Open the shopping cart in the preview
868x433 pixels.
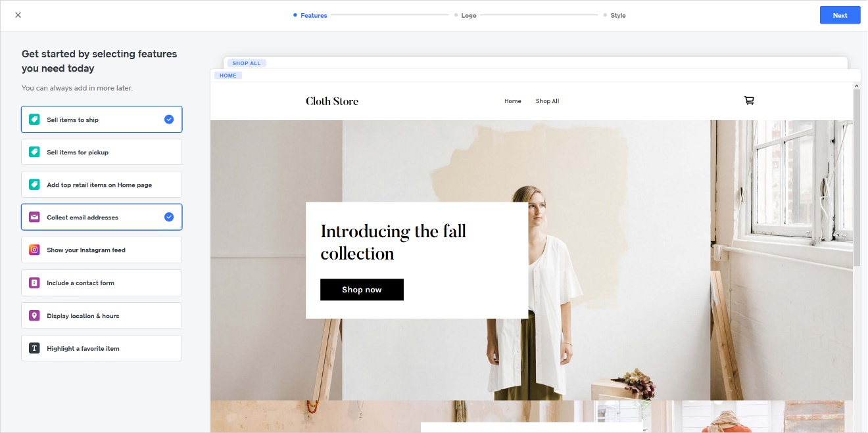pyautogui.click(x=749, y=101)
